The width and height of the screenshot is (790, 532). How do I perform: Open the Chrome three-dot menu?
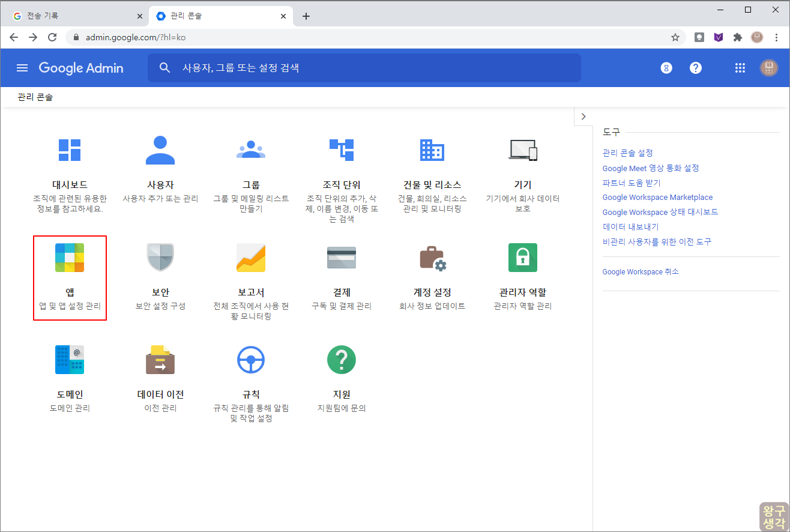pos(777,37)
